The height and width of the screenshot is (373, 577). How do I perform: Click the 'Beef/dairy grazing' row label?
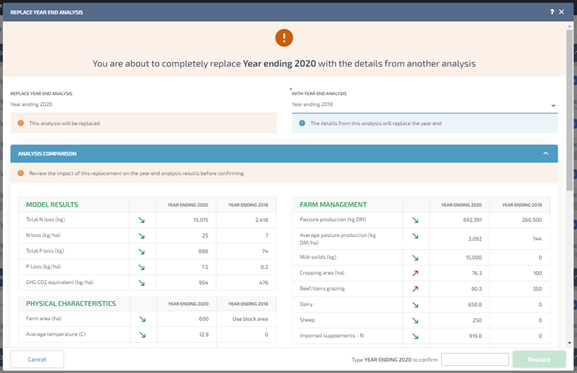pyautogui.click(x=322, y=288)
